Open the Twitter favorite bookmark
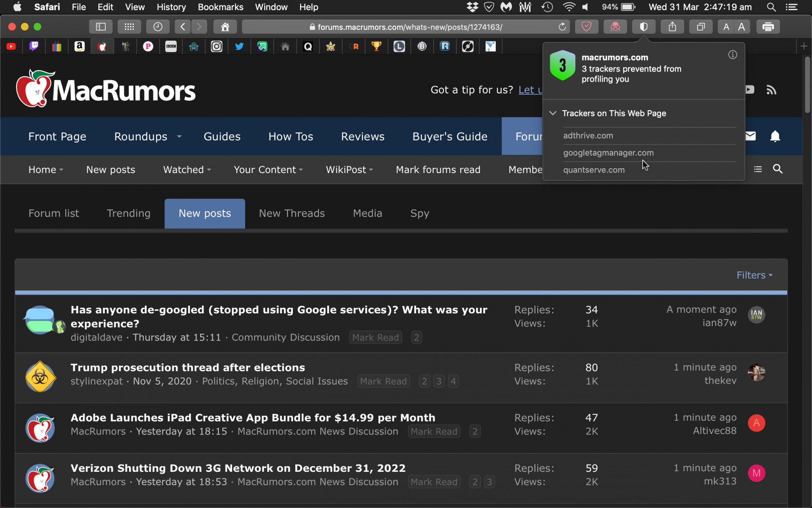The height and width of the screenshot is (508, 812). click(x=239, y=47)
